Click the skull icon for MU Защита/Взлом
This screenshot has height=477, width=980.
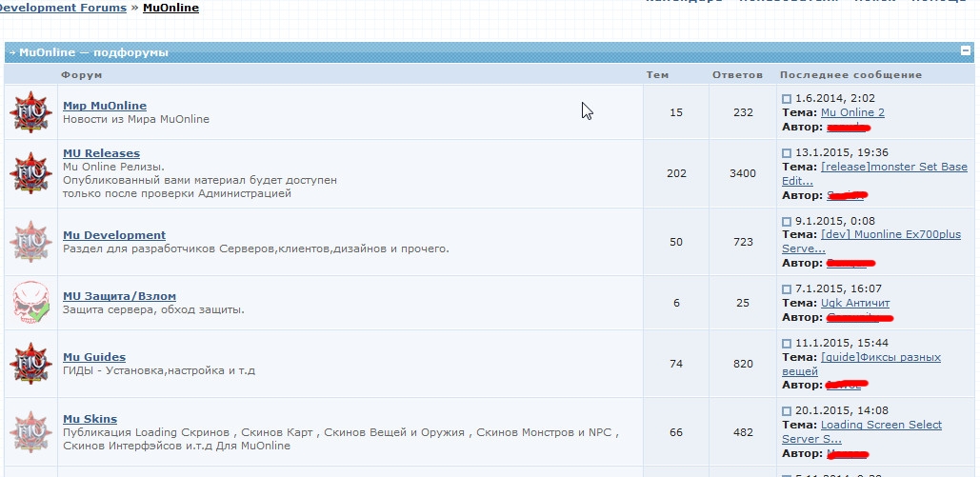(x=30, y=303)
